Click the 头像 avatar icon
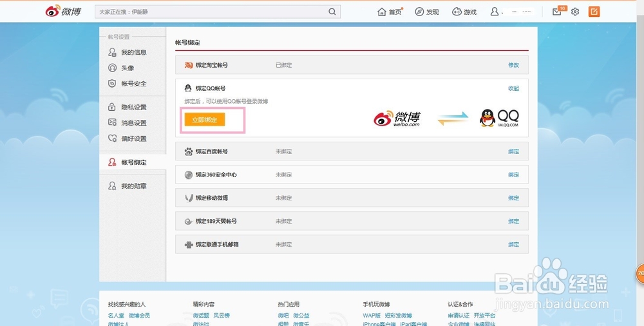This screenshot has width=644, height=326. click(112, 68)
